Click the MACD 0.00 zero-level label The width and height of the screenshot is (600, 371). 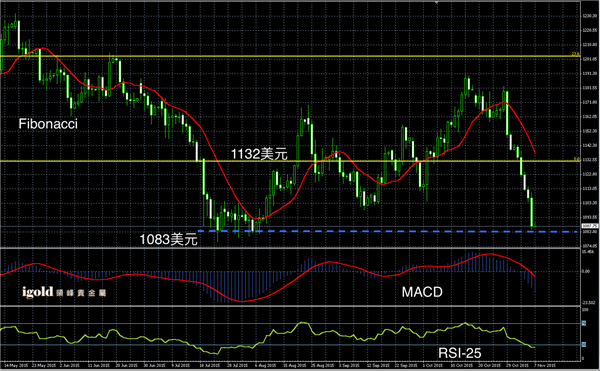[x=586, y=271]
